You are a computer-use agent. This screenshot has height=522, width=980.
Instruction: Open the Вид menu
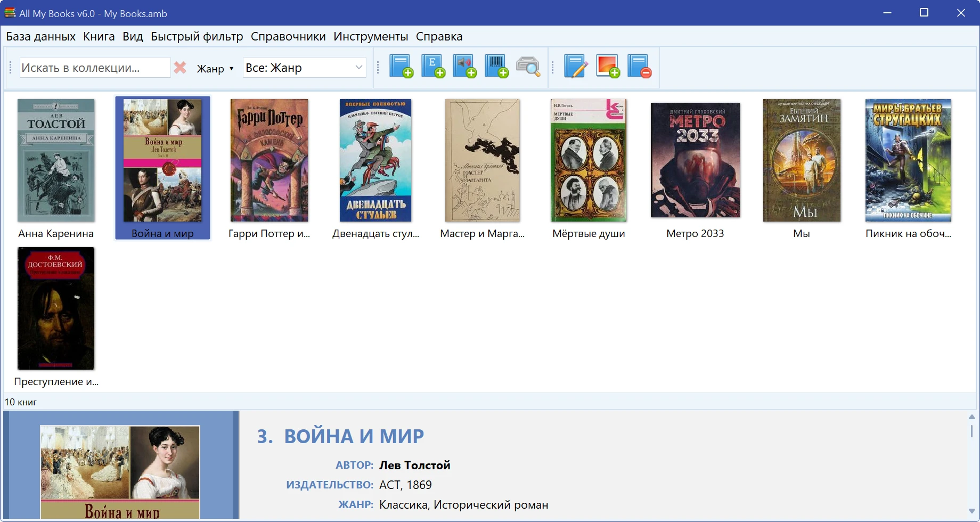coord(133,37)
